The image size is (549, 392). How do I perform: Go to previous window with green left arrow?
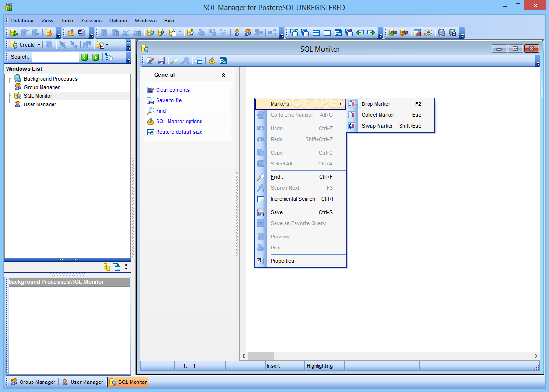point(360,32)
